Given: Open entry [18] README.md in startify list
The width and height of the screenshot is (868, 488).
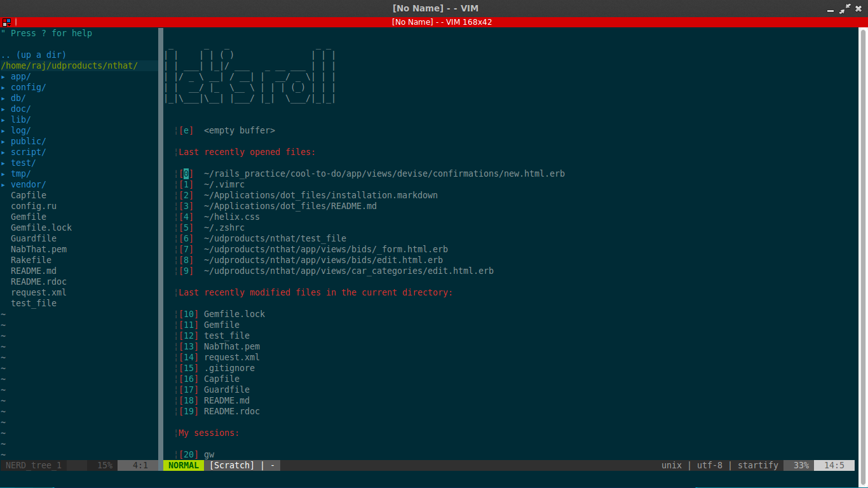Looking at the screenshot, I should (x=214, y=401).
